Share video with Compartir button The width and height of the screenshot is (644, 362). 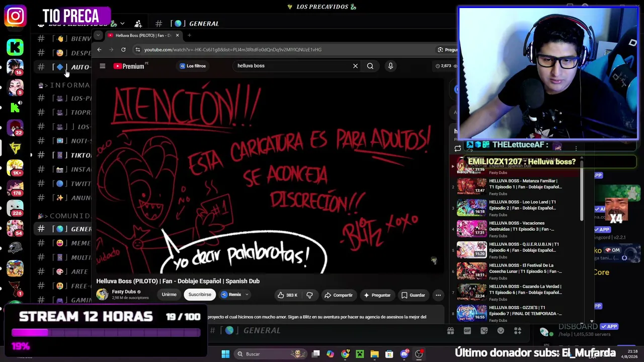click(x=338, y=295)
